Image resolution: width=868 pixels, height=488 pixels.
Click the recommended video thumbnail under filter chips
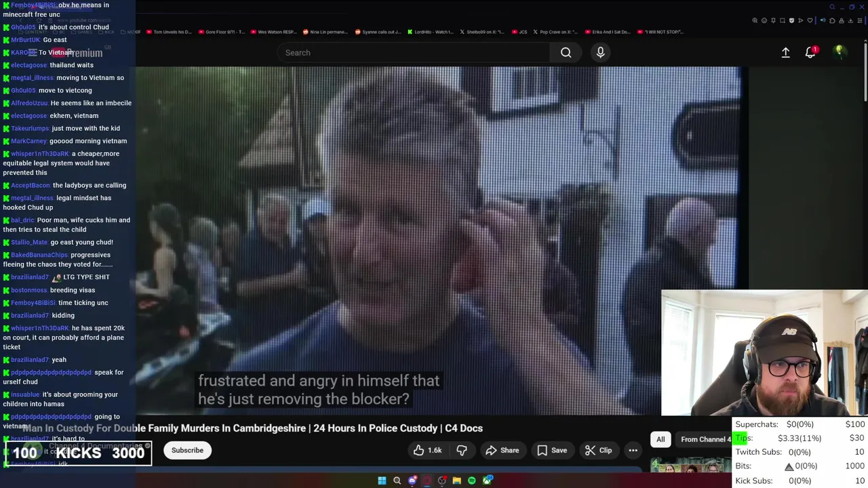(x=690, y=466)
